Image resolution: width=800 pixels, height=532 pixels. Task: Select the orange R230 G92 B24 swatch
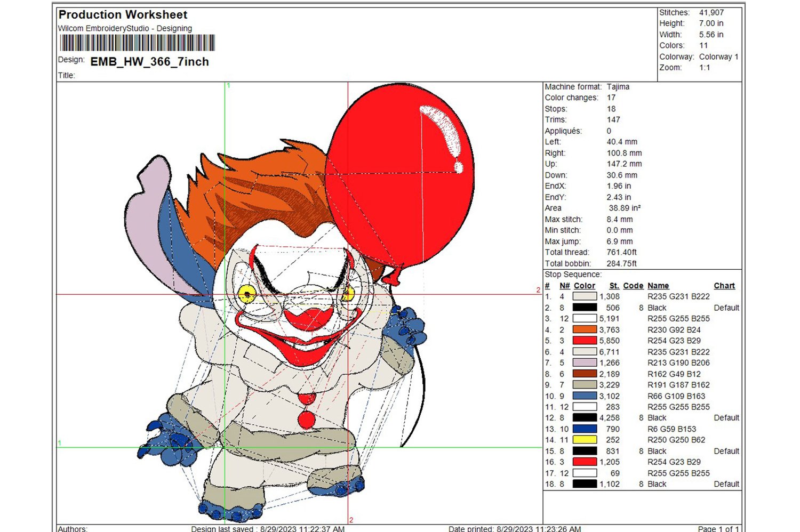click(585, 329)
